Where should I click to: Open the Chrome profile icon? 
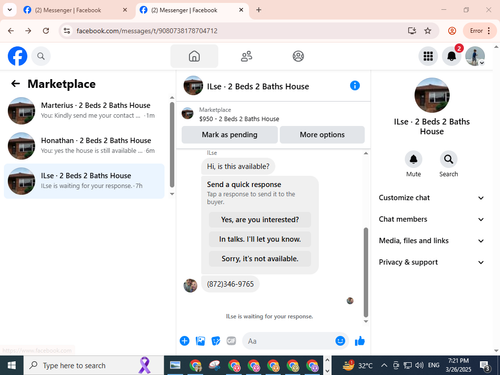pos(452,31)
